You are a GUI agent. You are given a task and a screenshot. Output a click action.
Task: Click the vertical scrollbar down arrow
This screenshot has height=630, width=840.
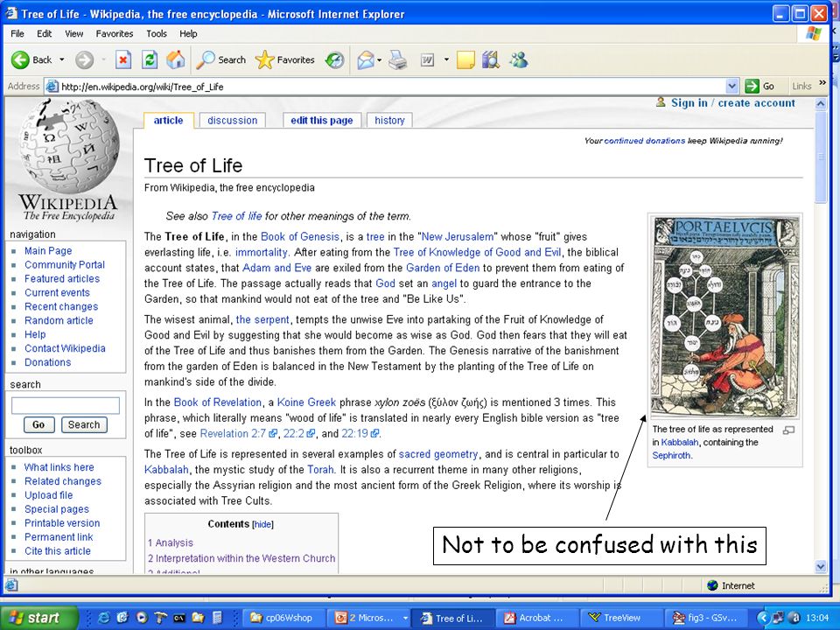pyautogui.click(x=821, y=566)
